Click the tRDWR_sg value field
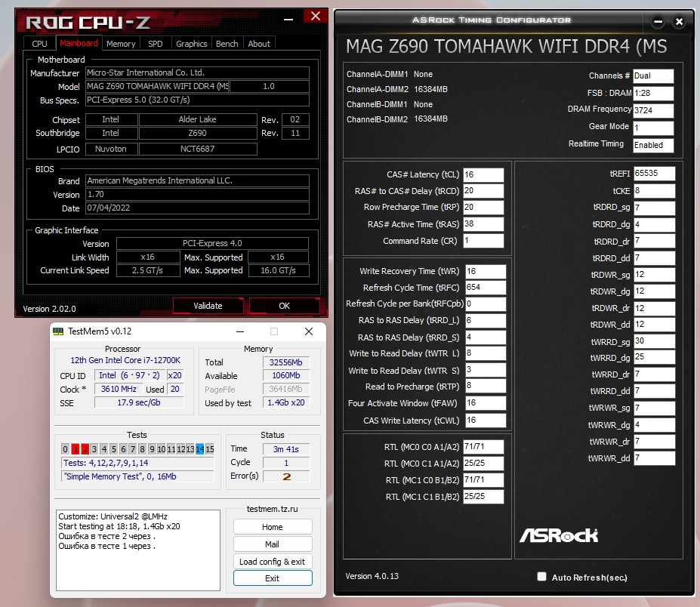Image resolution: width=700 pixels, height=607 pixels. pyautogui.click(x=654, y=275)
